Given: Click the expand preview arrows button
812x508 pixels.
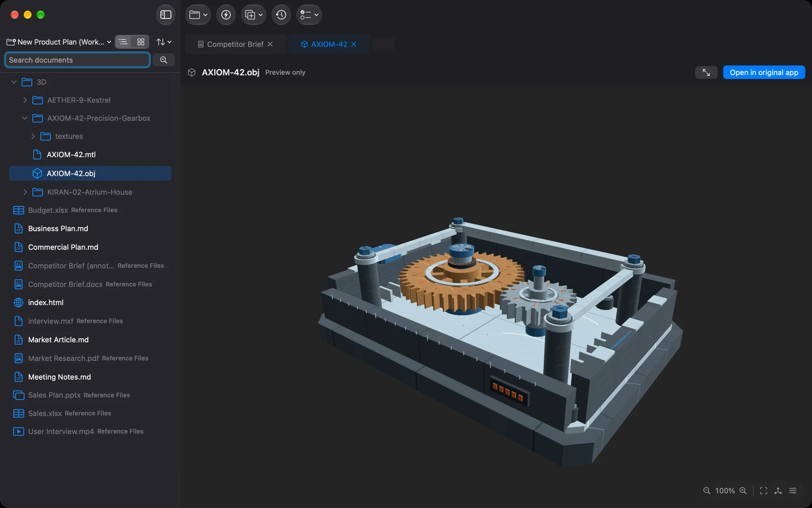Looking at the screenshot, I should pos(706,73).
